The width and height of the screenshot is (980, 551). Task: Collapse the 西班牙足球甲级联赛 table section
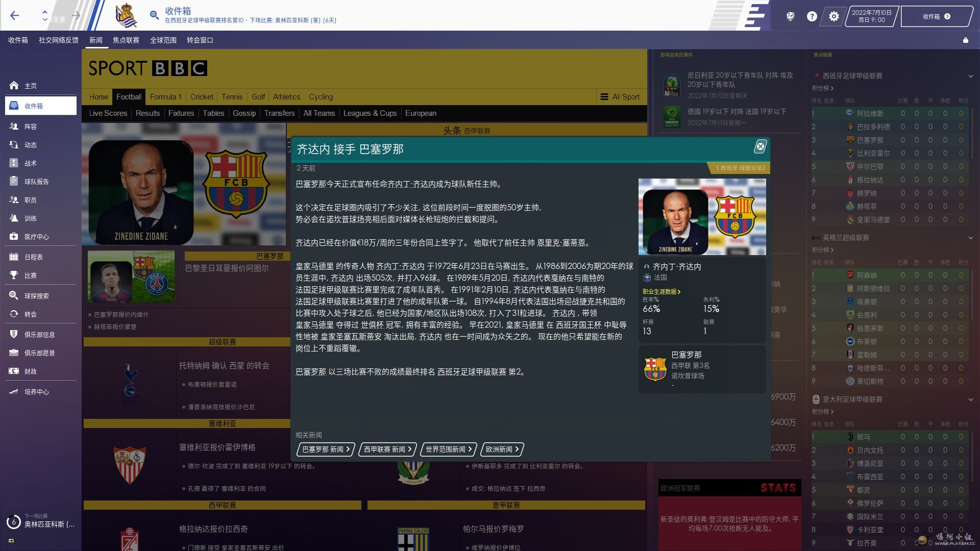pos(970,76)
